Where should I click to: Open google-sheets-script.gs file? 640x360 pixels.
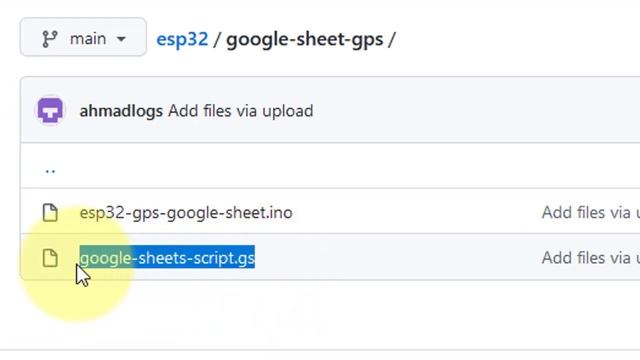[x=167, y=258]
